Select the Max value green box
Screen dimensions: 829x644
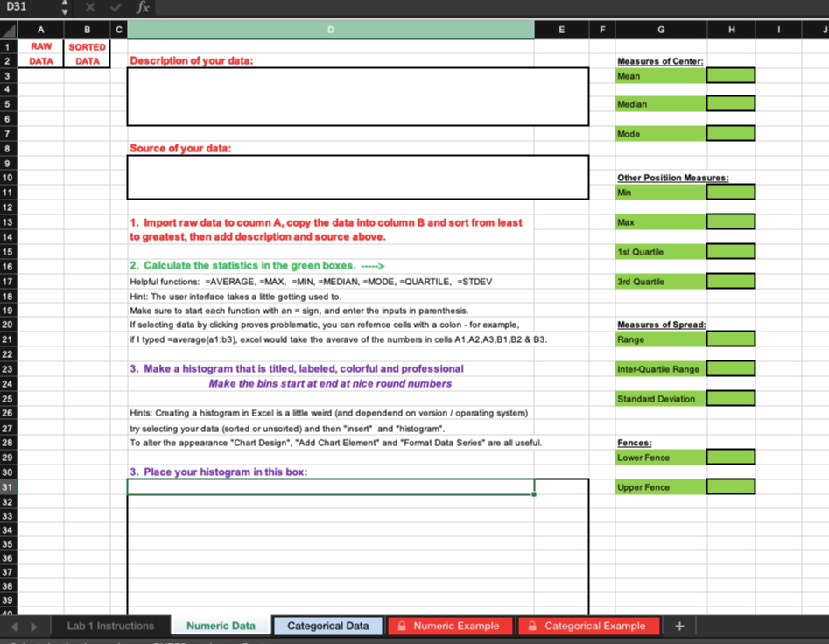(731, 222)
